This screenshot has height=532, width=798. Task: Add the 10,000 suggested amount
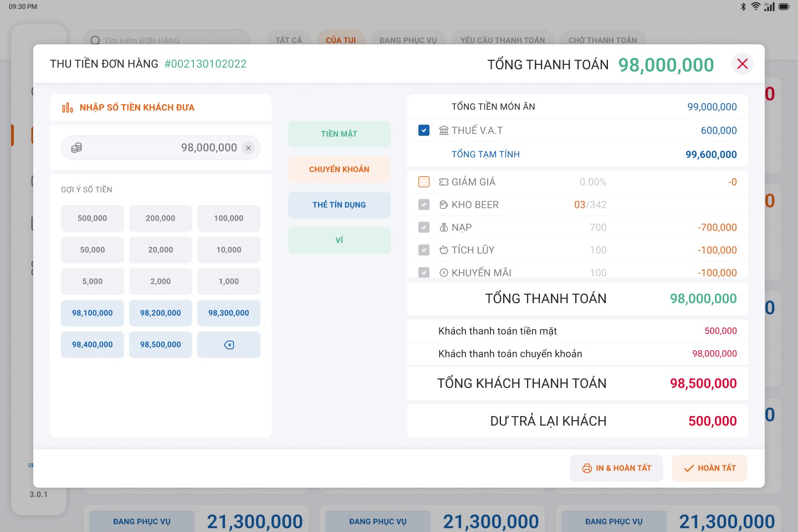tap(229, 250)
